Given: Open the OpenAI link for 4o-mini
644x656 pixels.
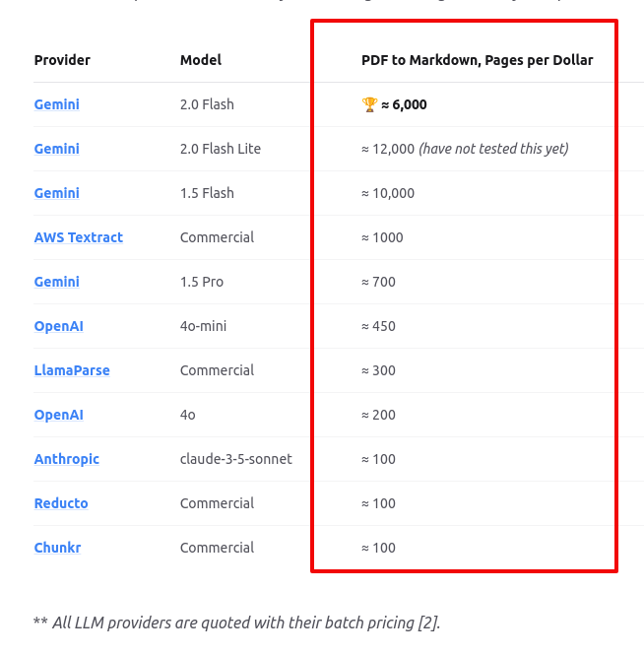Looking at the screenshot, I should pyautogui.click(x=58, y=326).
